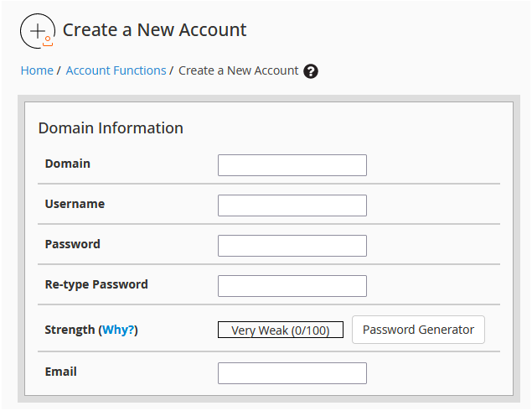Viewport: 532px width, 411px height.
Task: Click the Strength label text
Action: coord(70,330)
